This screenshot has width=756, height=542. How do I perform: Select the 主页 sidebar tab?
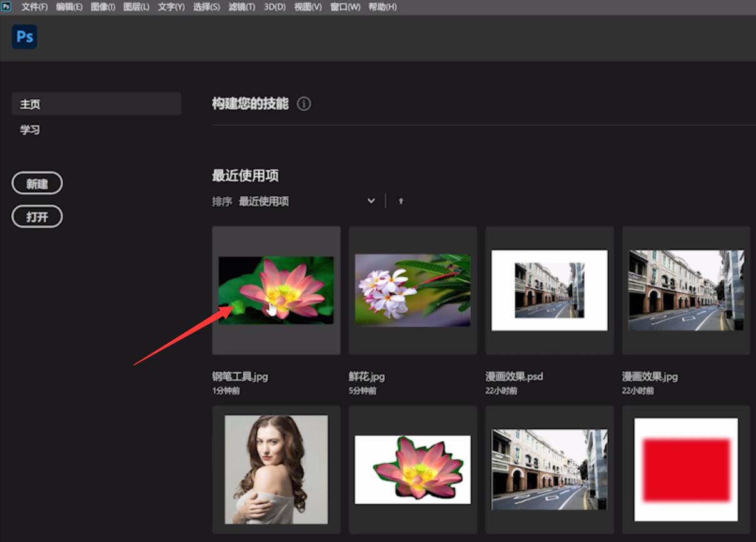point(96,104)
